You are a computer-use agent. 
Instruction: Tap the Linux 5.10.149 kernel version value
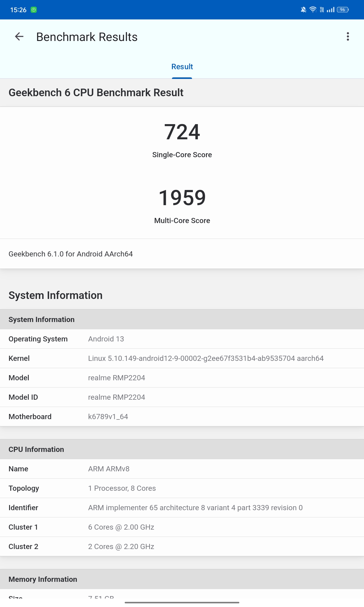(x=206, y=358)
